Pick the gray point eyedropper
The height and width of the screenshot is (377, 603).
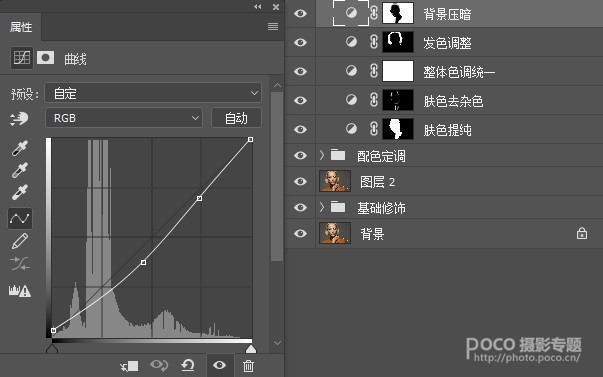(x=20, y=170)
